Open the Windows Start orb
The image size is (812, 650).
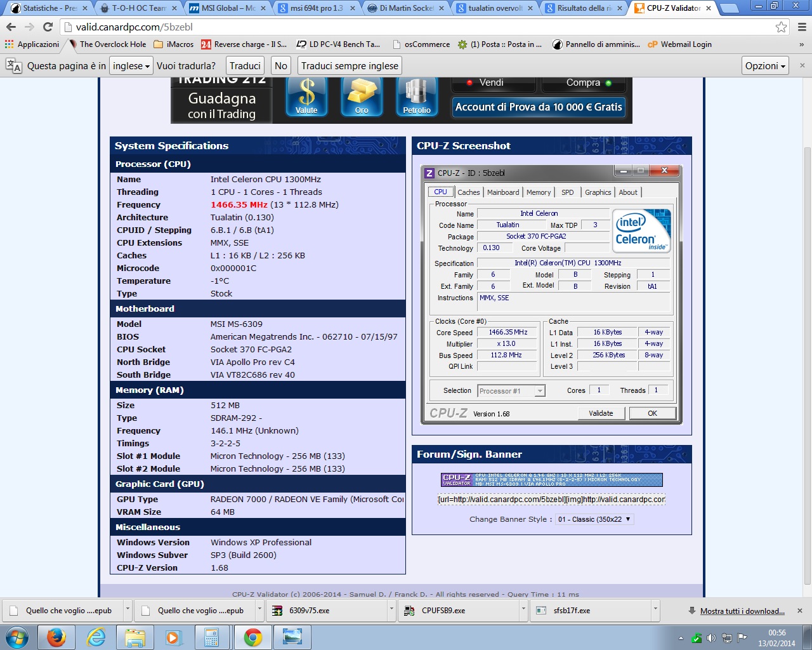[16, 637]
